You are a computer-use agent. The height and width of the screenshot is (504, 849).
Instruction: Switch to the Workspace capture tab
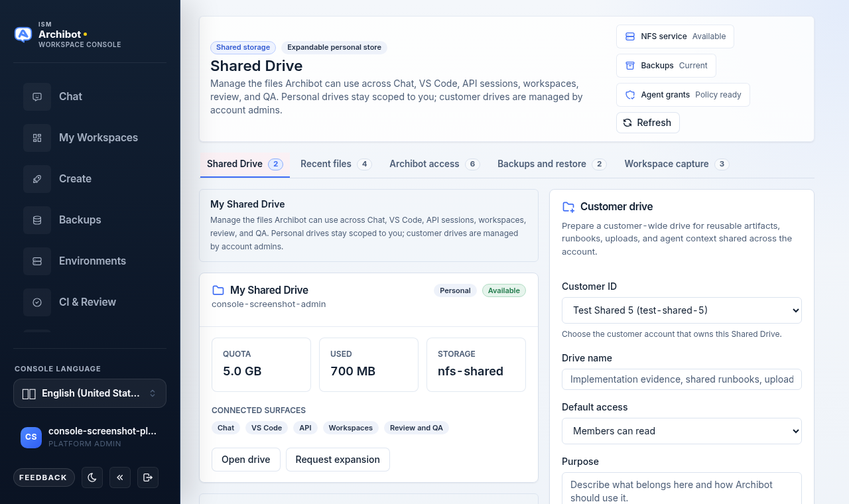click(x=677, y=164)
